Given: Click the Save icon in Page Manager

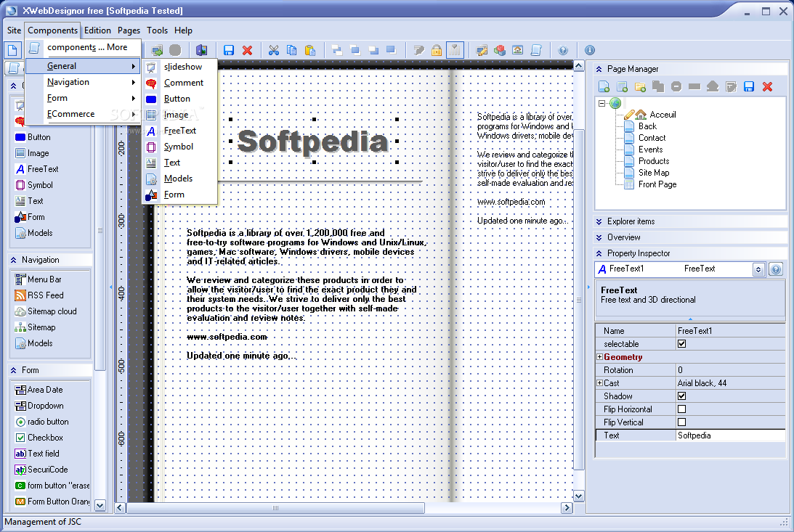Looking at the screenshot, I should coord(749,86).
